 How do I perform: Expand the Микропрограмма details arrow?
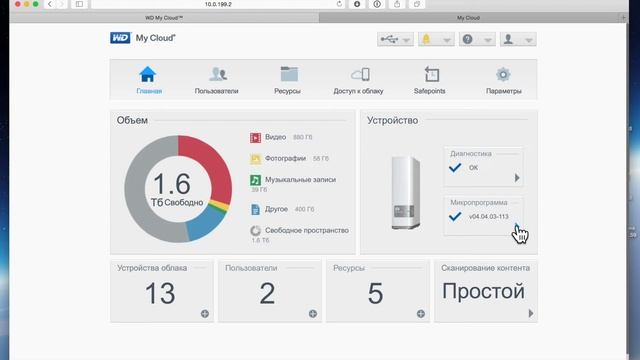click(x=517, y=227)
